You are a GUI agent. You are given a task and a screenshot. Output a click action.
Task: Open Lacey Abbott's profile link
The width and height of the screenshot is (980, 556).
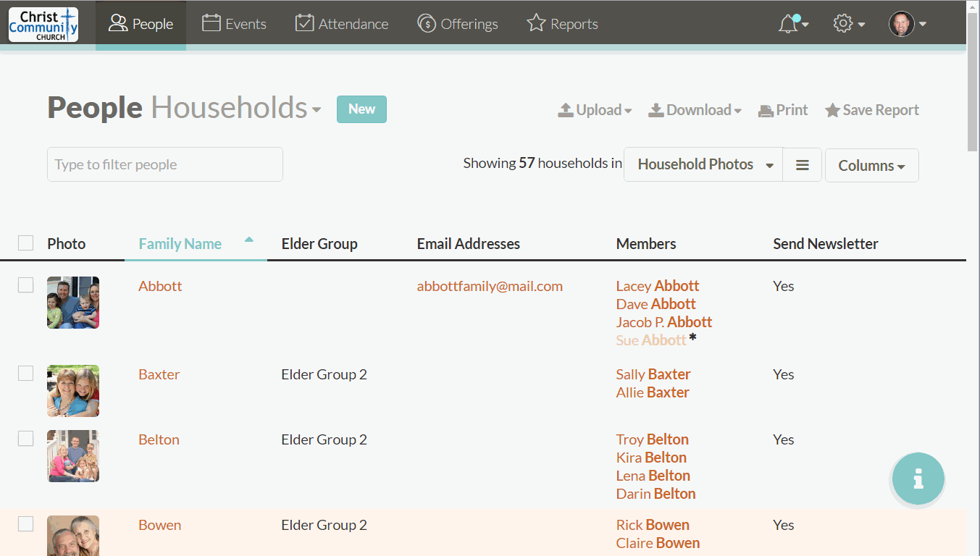(x=657, y=285)
